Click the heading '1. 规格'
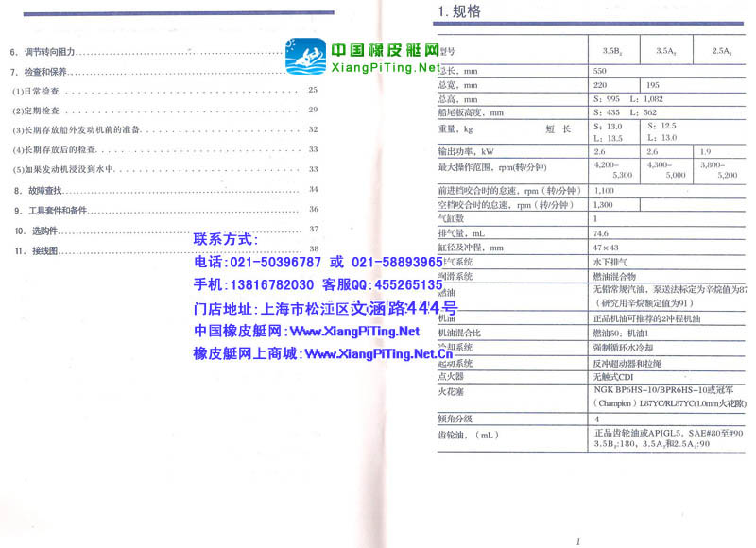The width and height of the screenshot is (756, 548). pos(459,11)
